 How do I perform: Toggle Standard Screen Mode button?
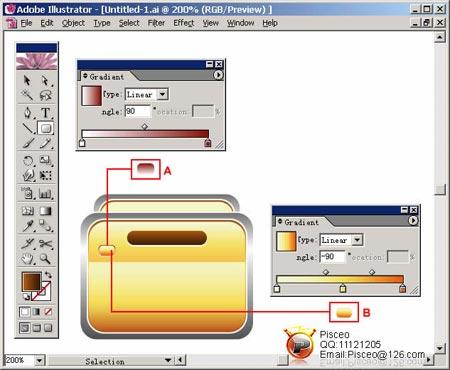coord(24,328)
